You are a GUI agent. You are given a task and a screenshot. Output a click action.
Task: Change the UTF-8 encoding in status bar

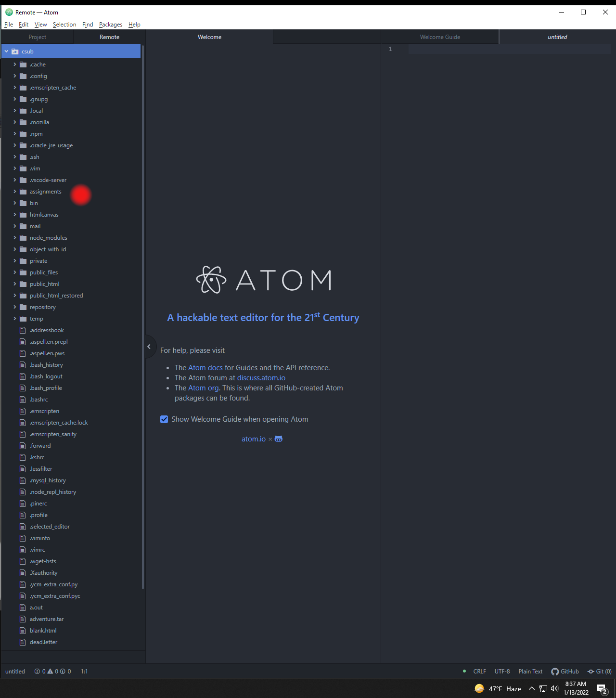(x=502, y=672)
